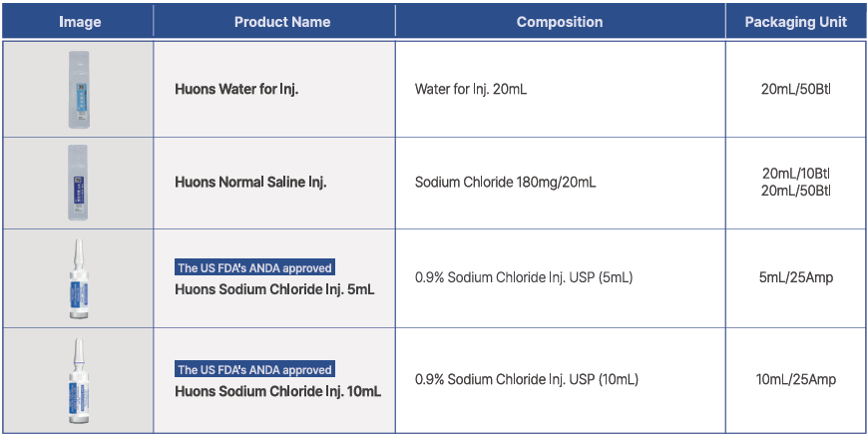Open Huons Sodium Chloride Inj. 10mL product name
The image size is (868, 435).
(277, 391)
